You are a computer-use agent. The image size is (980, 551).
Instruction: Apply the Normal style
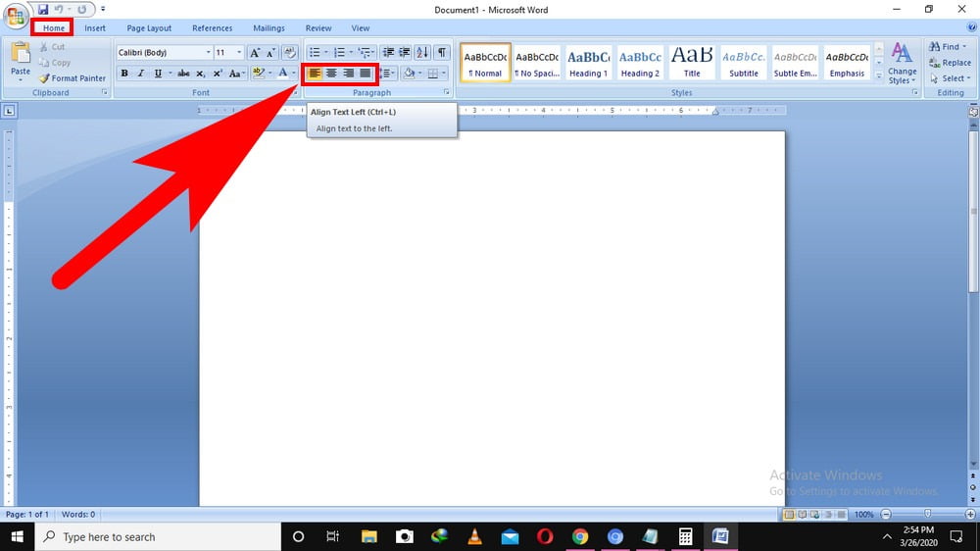pyautogui.click(x=485, y=63)
